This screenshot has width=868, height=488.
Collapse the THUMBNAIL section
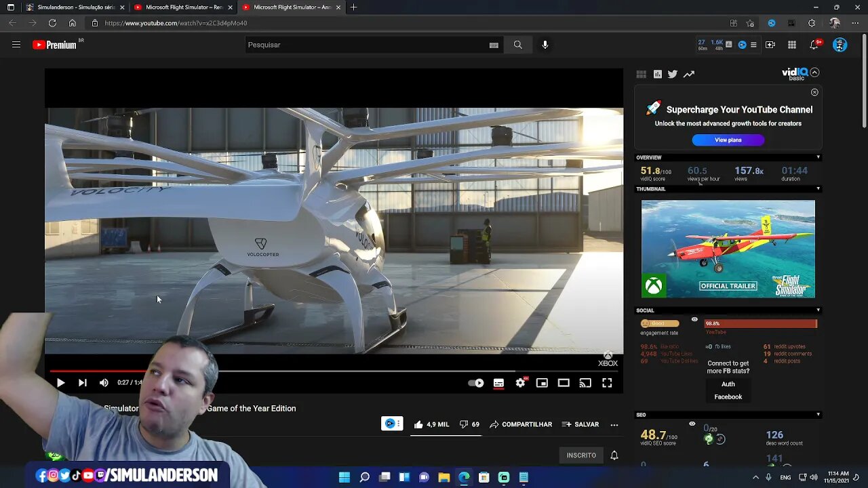click(x=818, y=189)
